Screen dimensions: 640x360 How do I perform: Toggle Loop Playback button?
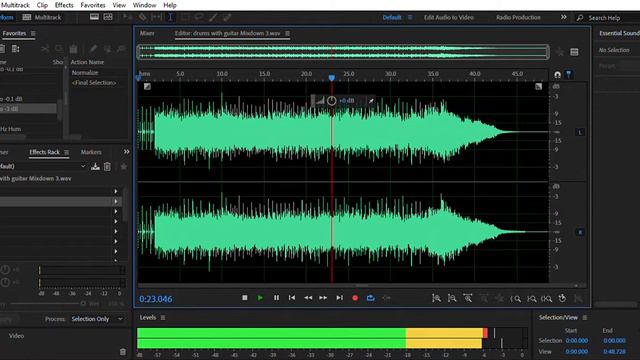pos(371,298)
